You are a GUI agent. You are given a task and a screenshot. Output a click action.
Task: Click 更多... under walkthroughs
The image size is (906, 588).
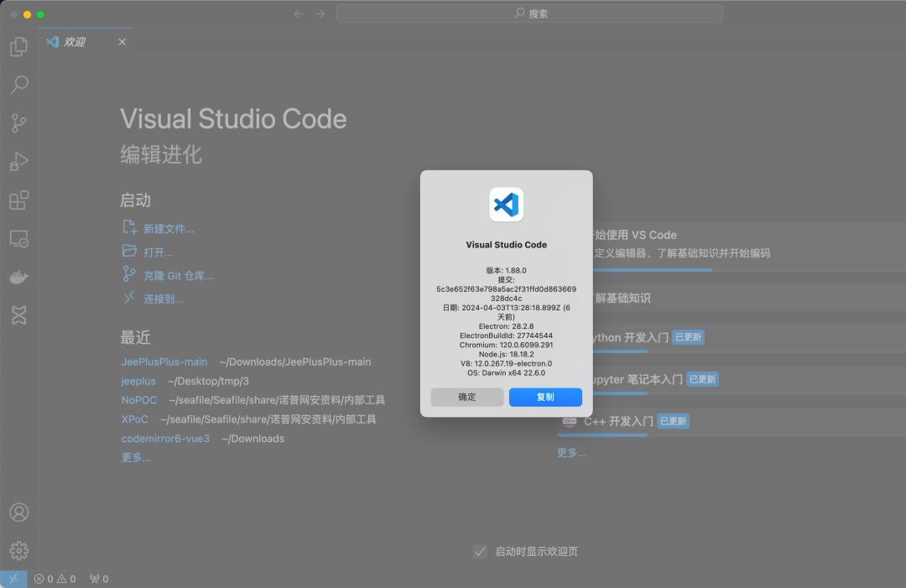pos(571,453)
